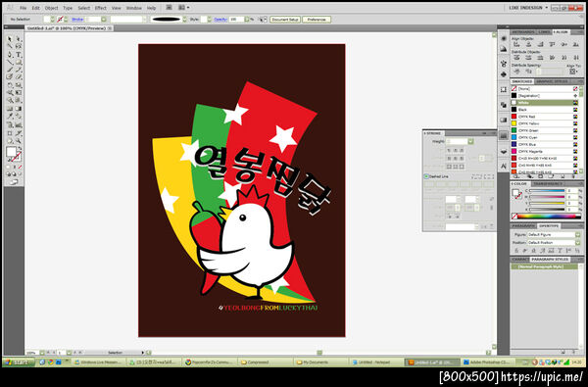The height and width of the screenshot is (387, 588).
Task: Open Weight dropdown in Stroke panel
Action: tap(470, 141)
